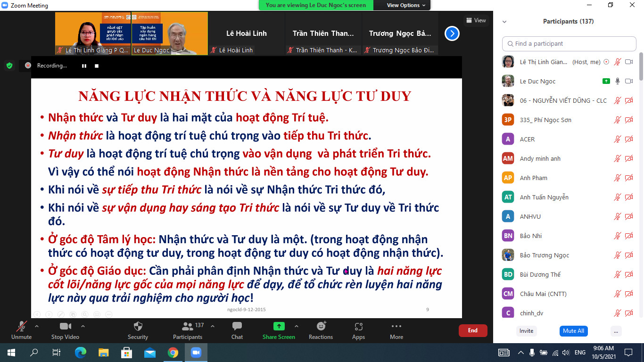Collapse the Participants panel chevron

[504, 22]
